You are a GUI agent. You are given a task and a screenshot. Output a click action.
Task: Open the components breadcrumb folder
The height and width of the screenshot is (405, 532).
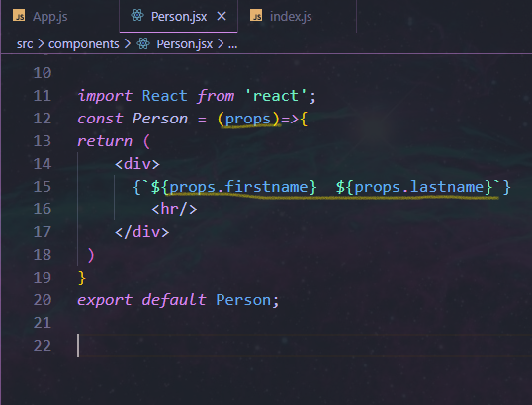coord(83,44)
